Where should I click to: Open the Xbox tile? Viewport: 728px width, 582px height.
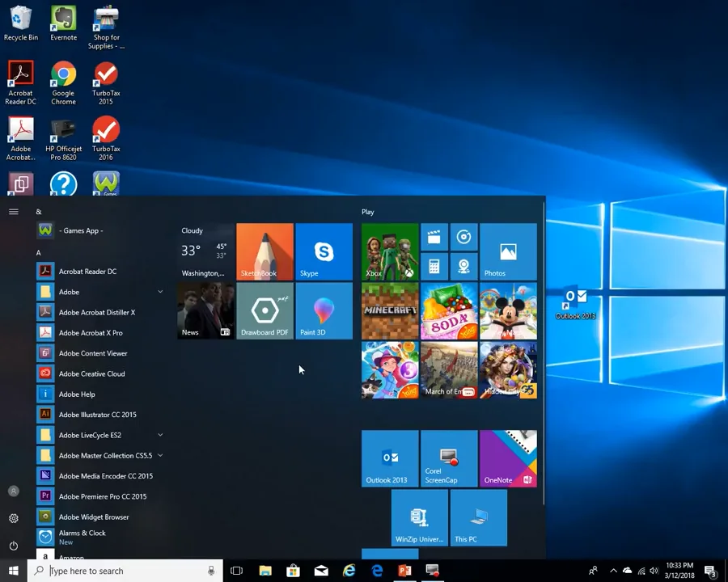390,251
